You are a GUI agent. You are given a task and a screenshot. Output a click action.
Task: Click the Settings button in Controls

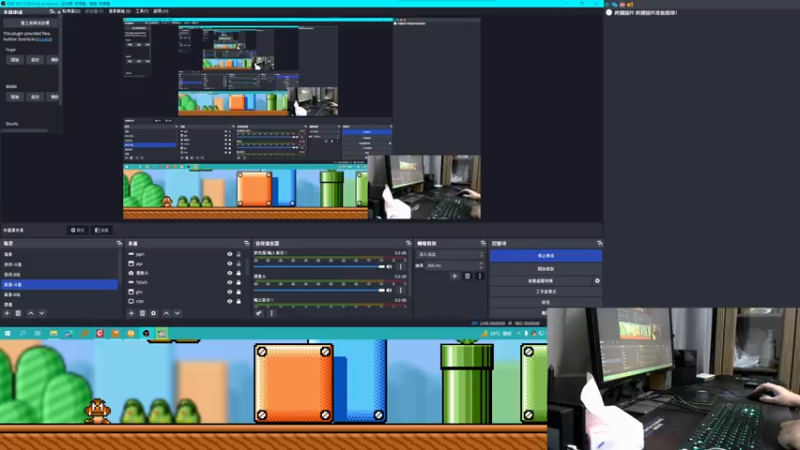point(546,302)
